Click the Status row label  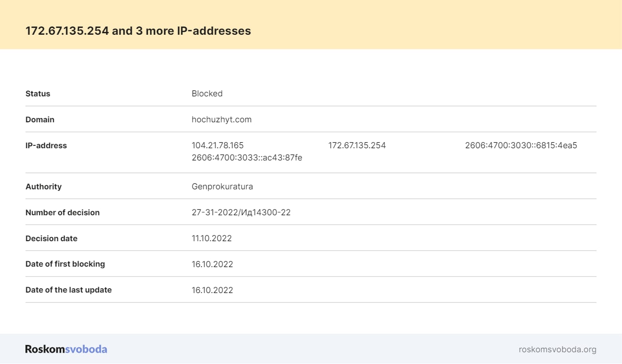click(x=38, y=93)
